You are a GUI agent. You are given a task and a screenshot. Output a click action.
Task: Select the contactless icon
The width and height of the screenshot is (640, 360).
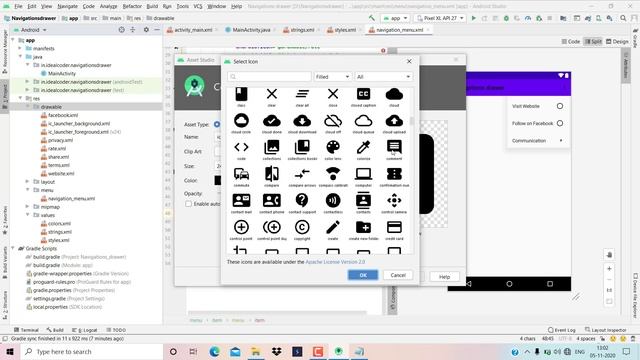click(x=333, y=200)
